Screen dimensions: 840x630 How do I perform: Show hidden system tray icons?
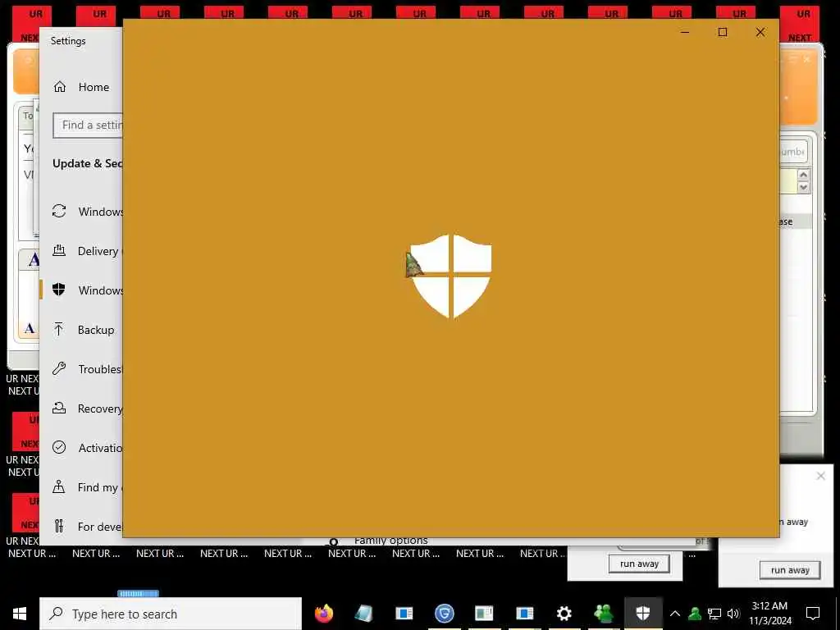point(675,614)
